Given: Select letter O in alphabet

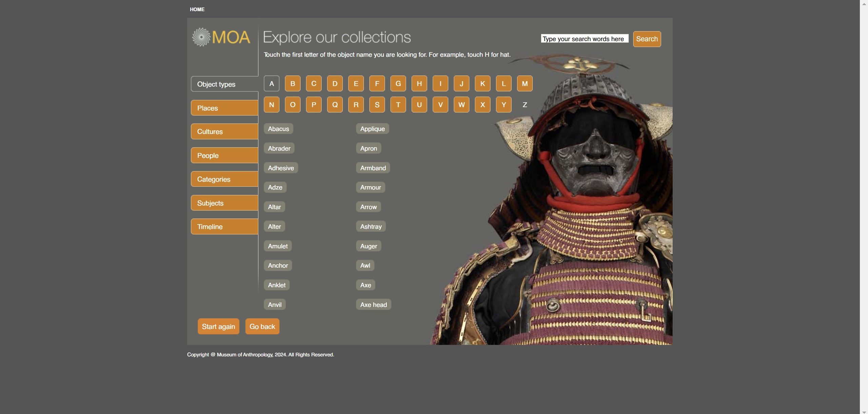Looking at the screenshot, I should 293,105.
